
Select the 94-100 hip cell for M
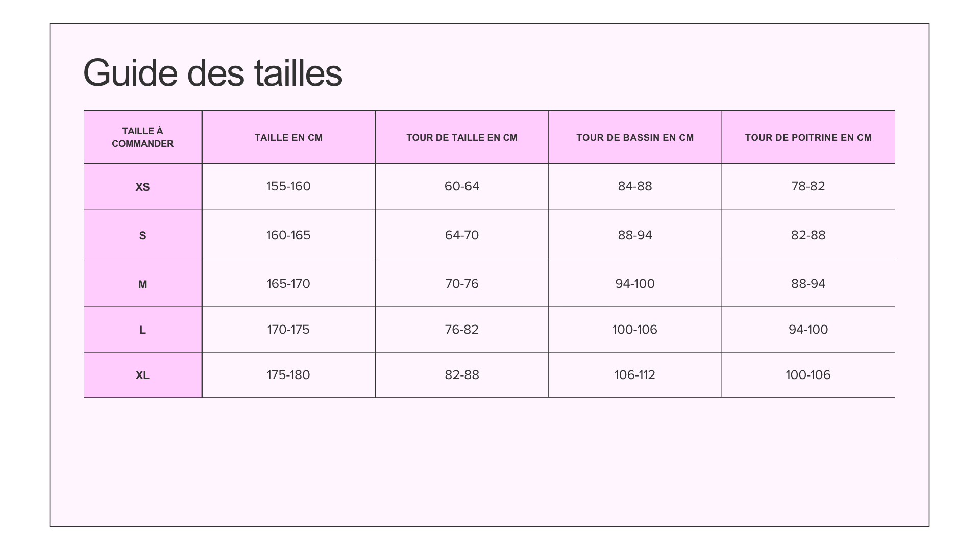635,284
